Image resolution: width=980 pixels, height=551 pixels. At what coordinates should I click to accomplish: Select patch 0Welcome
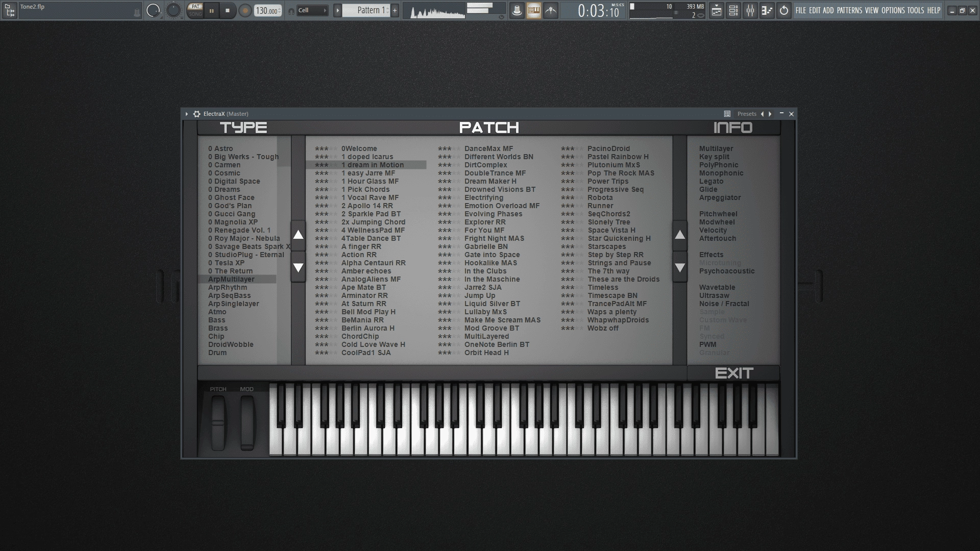coord(359,148)
